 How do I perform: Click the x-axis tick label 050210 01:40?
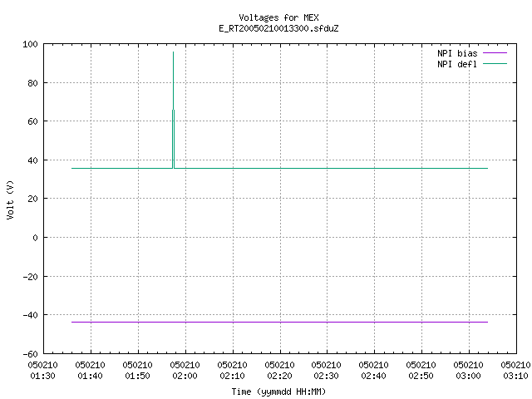(91, 370)
